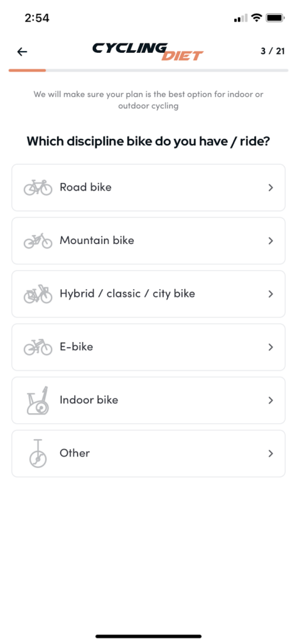The height and width of the screenshot is (644, 297).
Task: Select the Hybrid / classic / city bike option
Action: pos(148,294)
